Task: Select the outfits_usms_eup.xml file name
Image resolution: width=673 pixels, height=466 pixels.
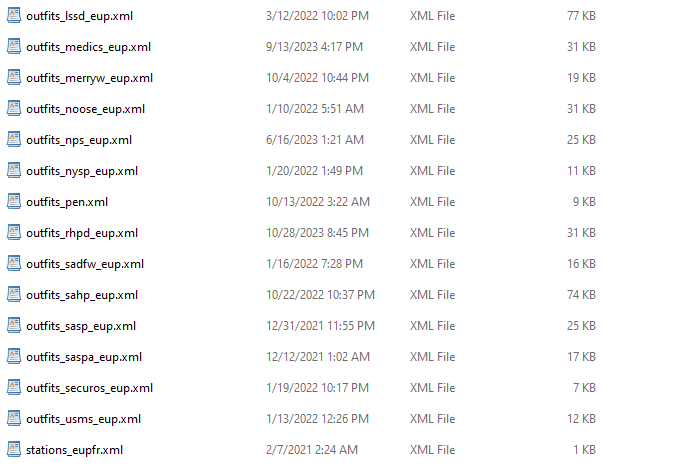Action: [x=84, y=419]
